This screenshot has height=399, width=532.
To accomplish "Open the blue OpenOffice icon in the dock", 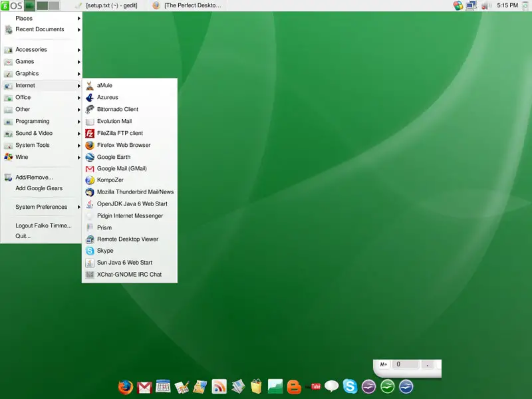I will click(406, 386).
